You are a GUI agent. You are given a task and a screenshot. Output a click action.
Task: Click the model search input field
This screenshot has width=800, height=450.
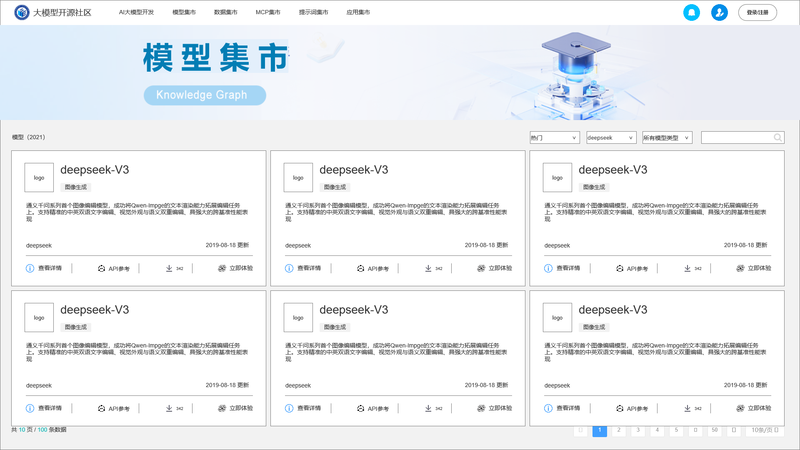tap(736, 137)
